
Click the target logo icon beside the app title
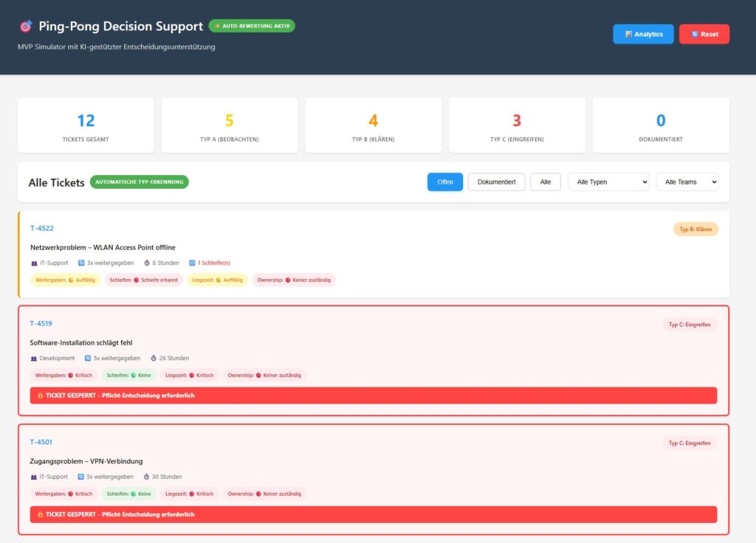26,27
